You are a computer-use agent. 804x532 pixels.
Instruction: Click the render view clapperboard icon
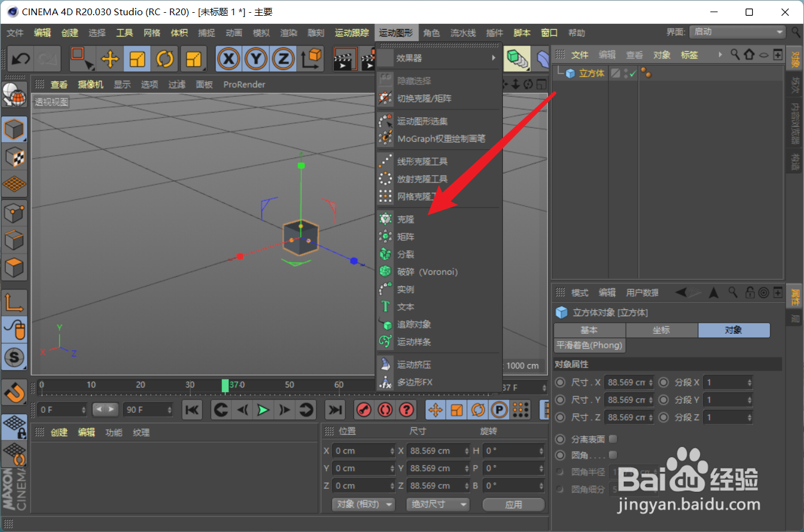(345, 59)
